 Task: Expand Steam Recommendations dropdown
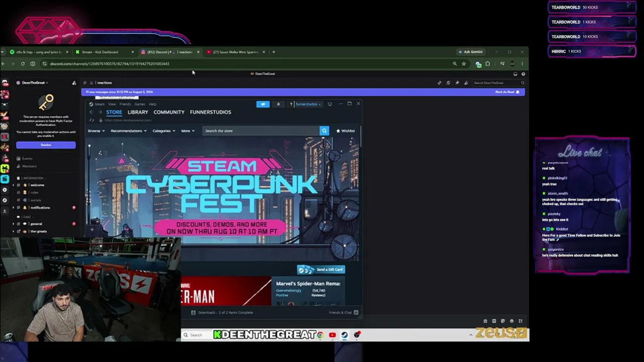(x=128, y=131)
